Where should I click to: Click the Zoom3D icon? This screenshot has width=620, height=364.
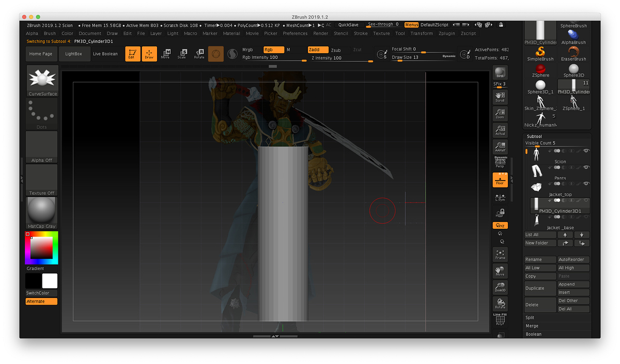tap(500, 287)
